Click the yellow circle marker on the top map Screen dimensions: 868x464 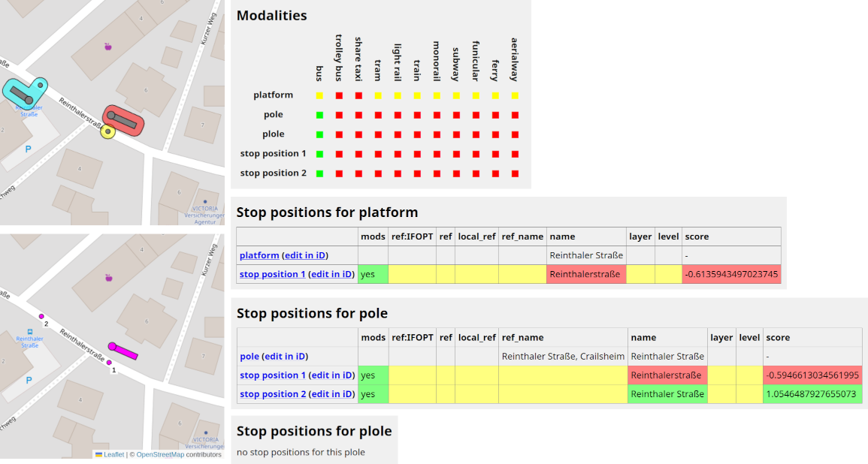pos(107,132)
